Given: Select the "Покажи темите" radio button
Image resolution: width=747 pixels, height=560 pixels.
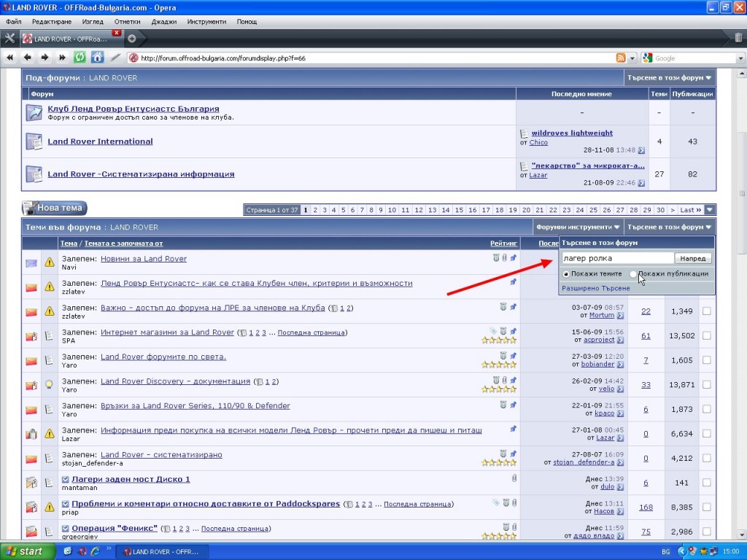Looking at the screenshot, I should click(x=566, y=274).
